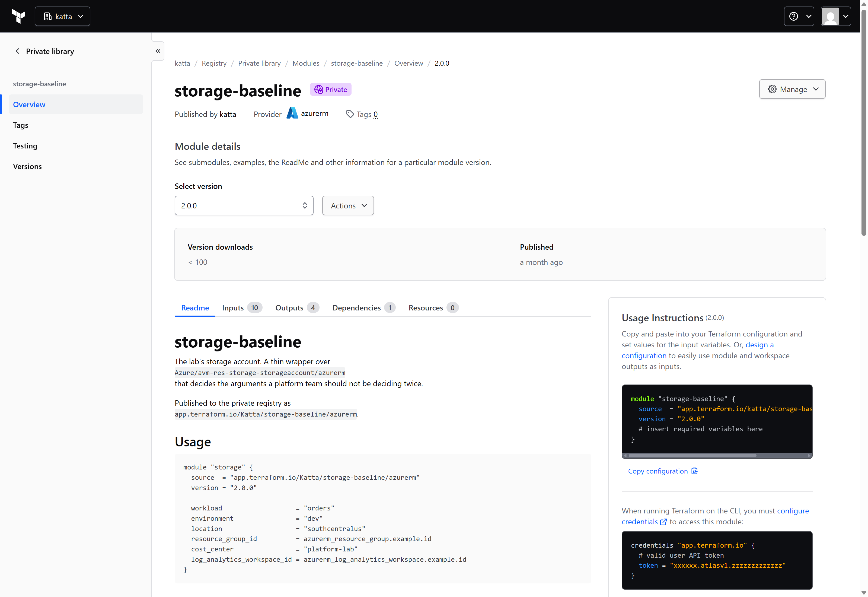This screenshot has width=868, height=597.
Task: Go back to Private library
Action: 44,51
